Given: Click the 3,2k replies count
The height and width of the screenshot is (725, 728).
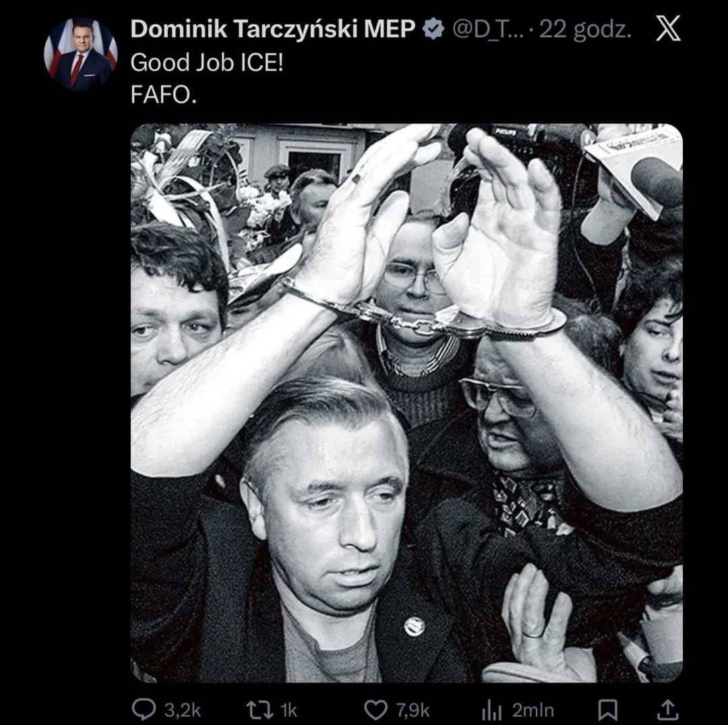Looking at the screenshot, I should (x=183, y=710).
